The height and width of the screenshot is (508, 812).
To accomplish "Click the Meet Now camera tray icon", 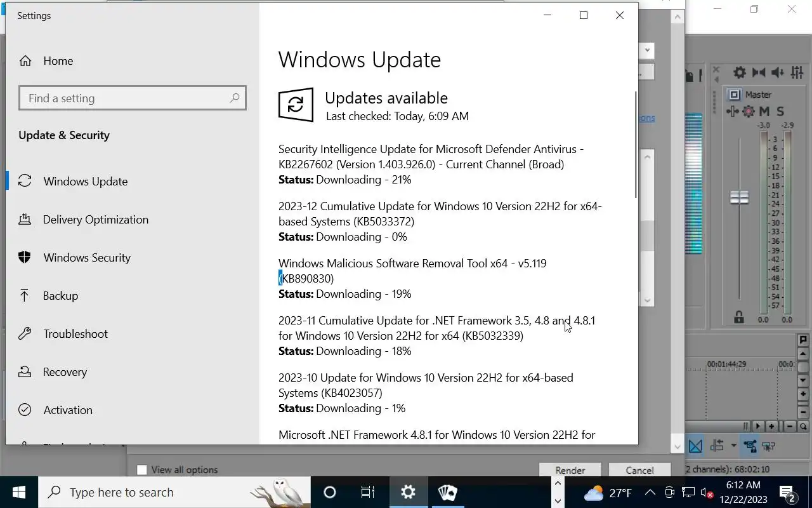I will tap(669, 492).
